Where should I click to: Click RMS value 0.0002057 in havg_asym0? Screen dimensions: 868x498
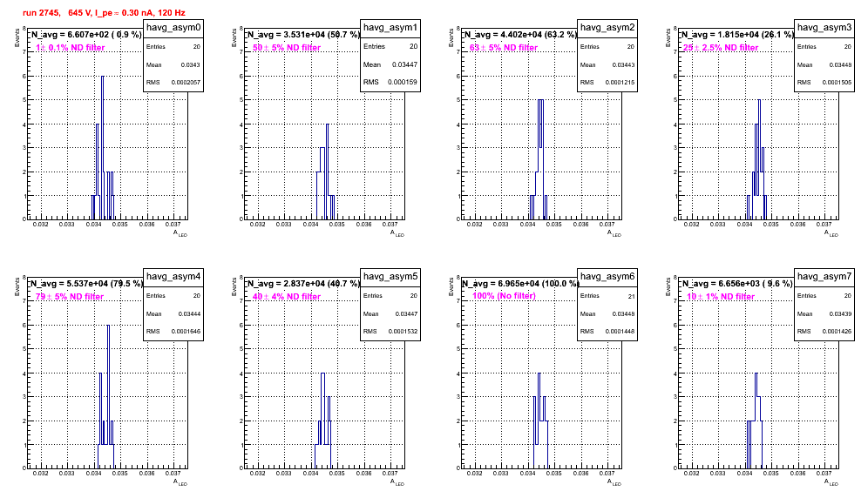pos(186,83)
